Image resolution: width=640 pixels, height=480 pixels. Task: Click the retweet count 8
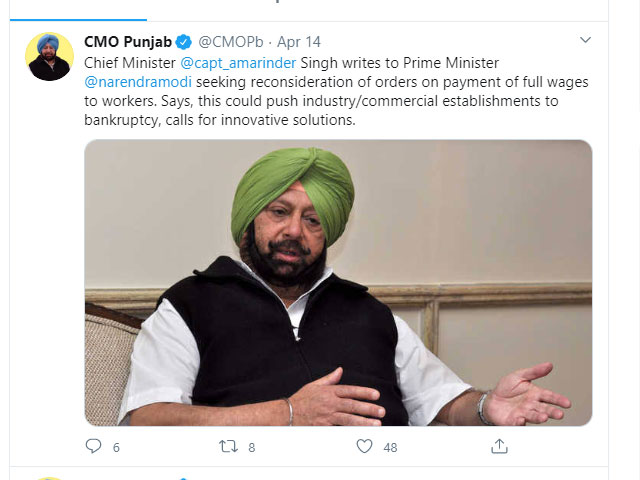(x=252, y=448)
